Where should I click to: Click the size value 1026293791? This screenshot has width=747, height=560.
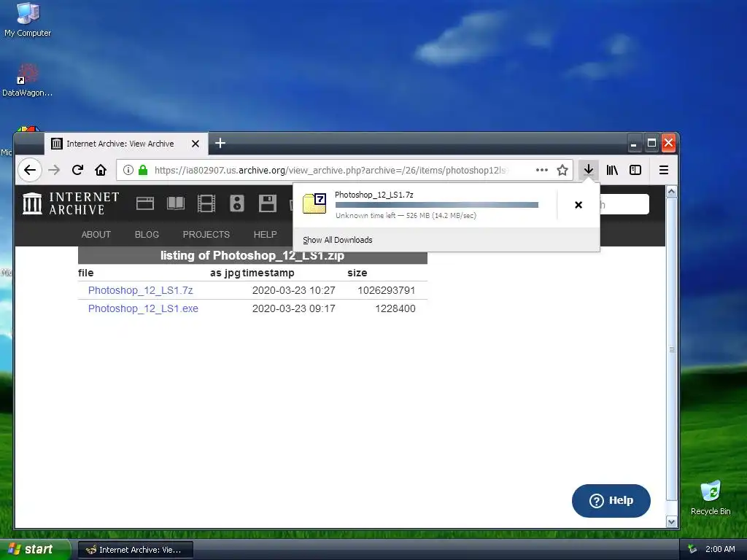tap(387, 290)
